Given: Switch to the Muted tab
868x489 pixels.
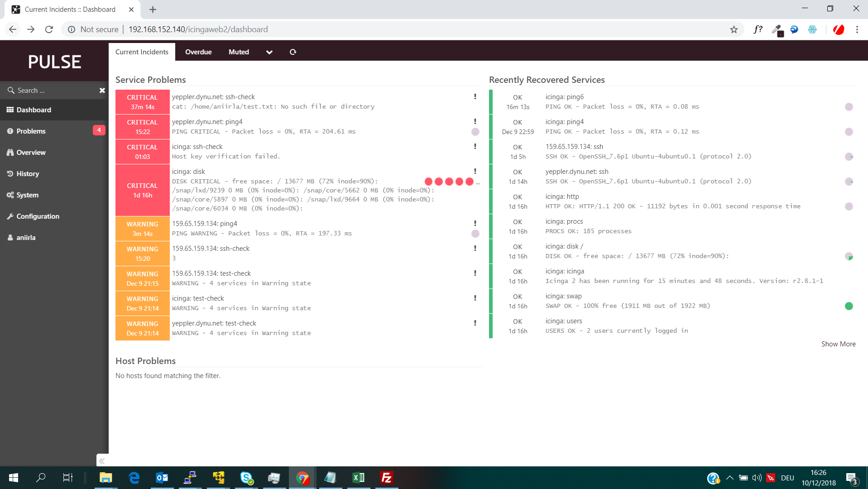Looking at the screenshot, I should click(x=239, y=52).
